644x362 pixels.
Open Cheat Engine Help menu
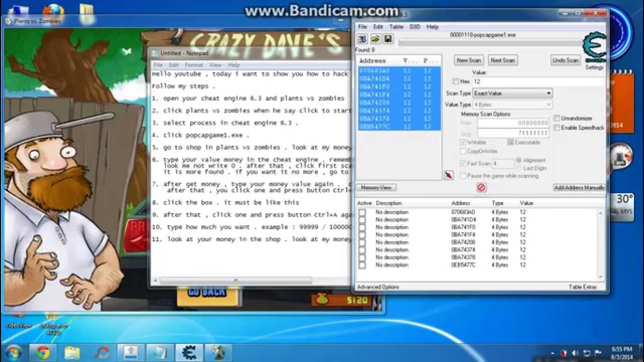(432, 27)
